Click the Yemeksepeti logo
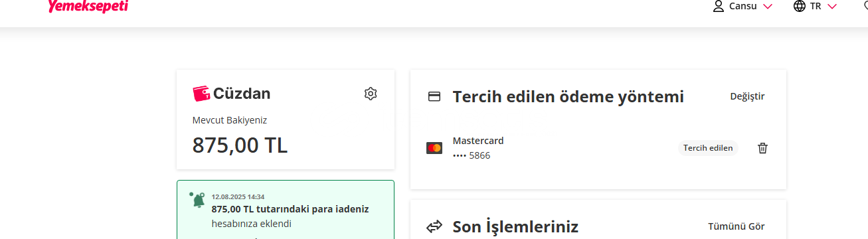 tap(88, 6)
